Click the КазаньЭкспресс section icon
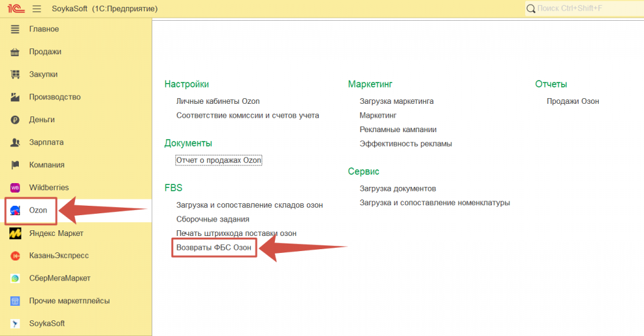644x336 pixels. pyautogui.click(x=16, y=255)
